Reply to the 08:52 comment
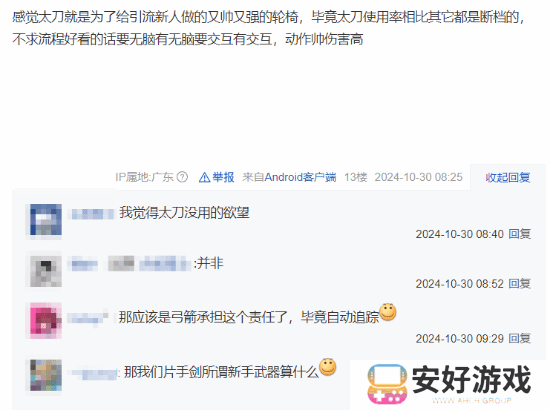This screenshot has height=410, width=550. pyautogui.click(x=519, y=283)
